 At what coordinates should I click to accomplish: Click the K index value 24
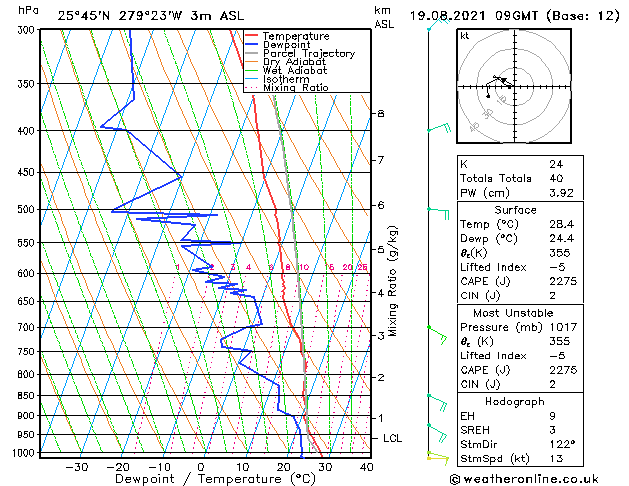click(556, 164)
